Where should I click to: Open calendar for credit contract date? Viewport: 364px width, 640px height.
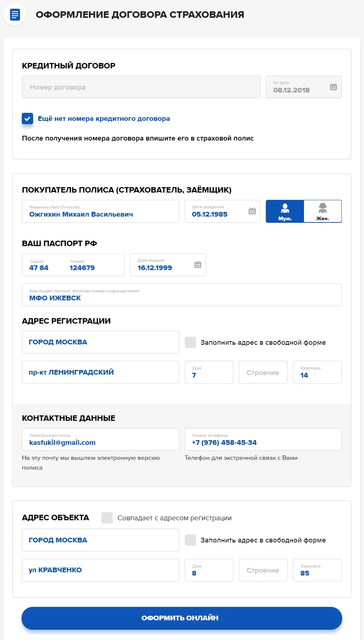[333, 87]
